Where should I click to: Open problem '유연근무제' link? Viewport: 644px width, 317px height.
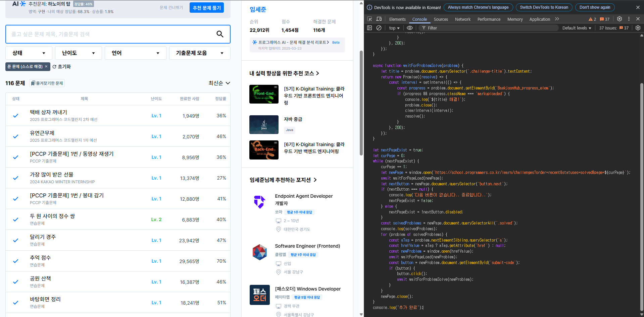coord(42,133)
